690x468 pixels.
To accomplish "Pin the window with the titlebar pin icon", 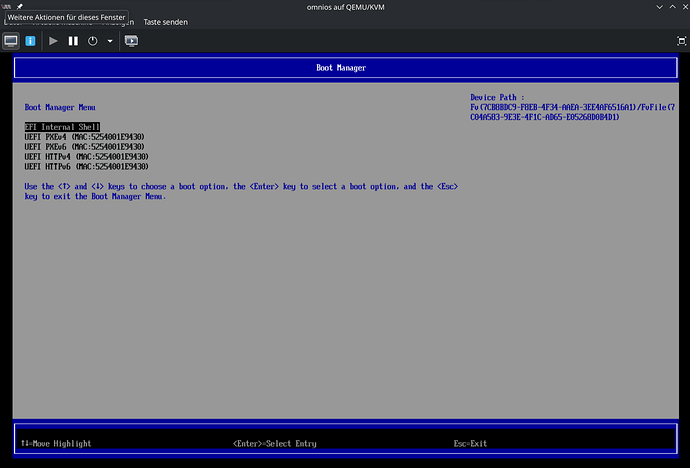I will (x=19, y=7).
